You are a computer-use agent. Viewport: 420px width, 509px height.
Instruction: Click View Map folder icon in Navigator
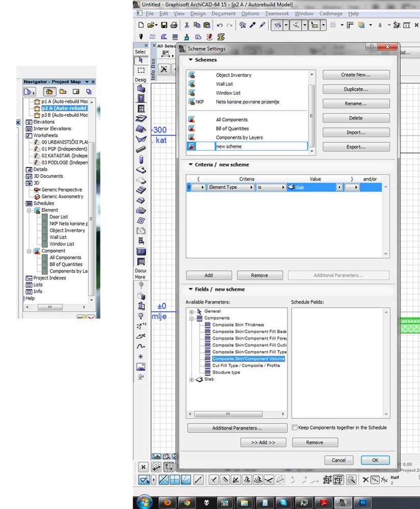pyautogui.click(x=63, y=92)
